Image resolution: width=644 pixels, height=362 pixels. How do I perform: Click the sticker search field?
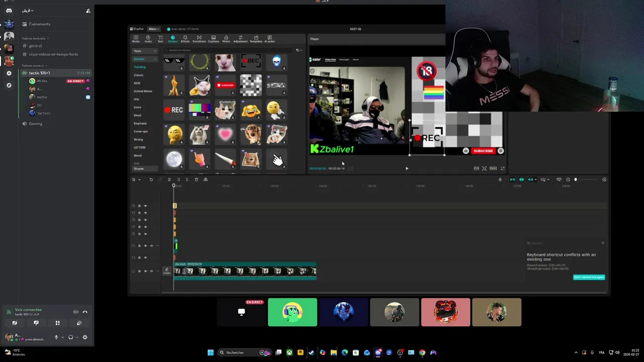click(x=229, y=50)
